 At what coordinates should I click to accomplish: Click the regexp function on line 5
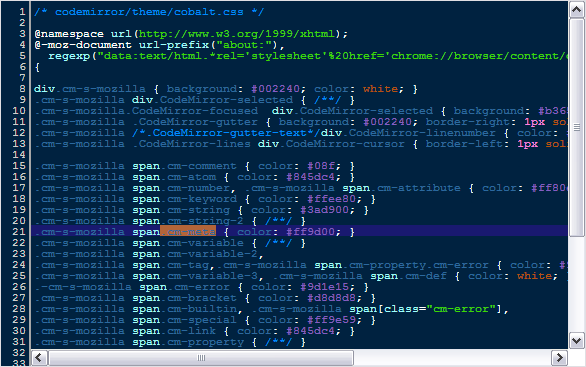(x=69, y=56)
